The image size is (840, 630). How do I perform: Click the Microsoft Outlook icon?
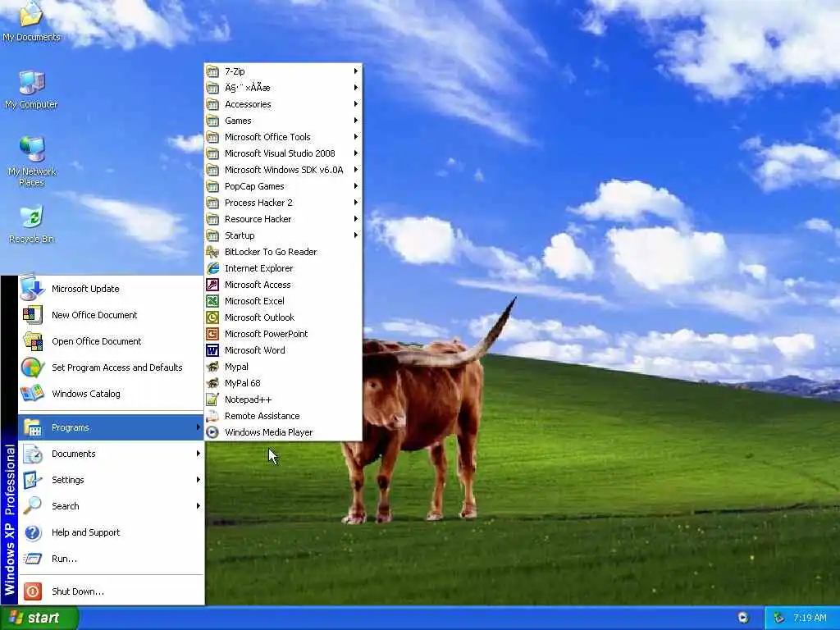point(212,317)
